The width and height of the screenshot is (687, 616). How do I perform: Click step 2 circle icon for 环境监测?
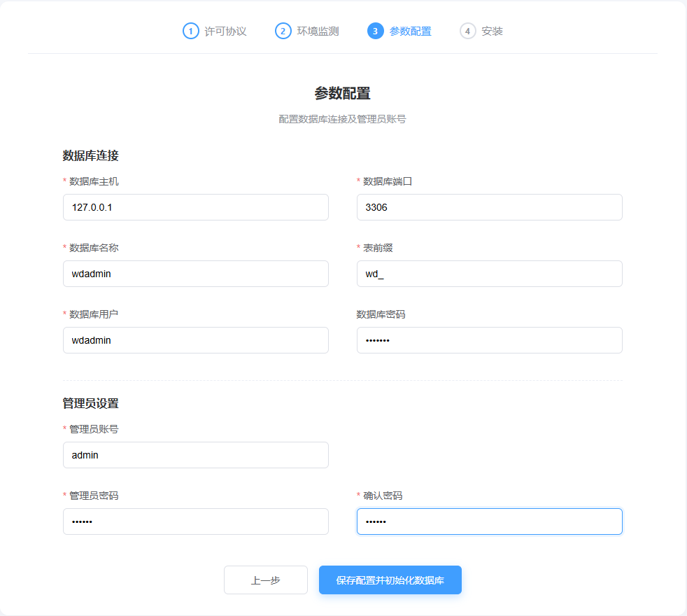tap(283, 31)
